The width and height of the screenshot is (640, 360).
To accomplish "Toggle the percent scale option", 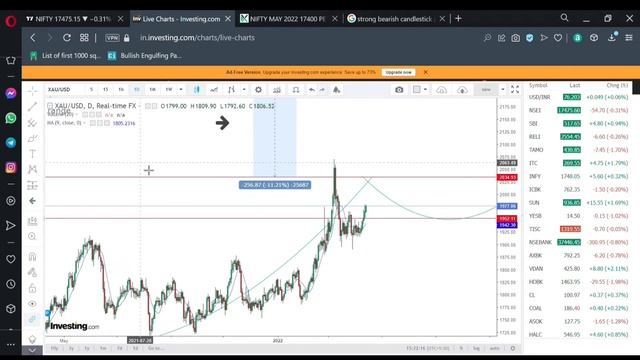I will pyautogui.click(x=461, y=348).
